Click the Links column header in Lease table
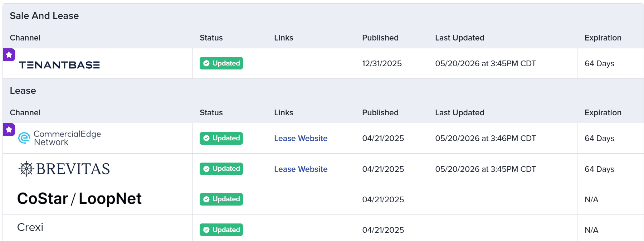644x241 pixels. tap(284, 112)
